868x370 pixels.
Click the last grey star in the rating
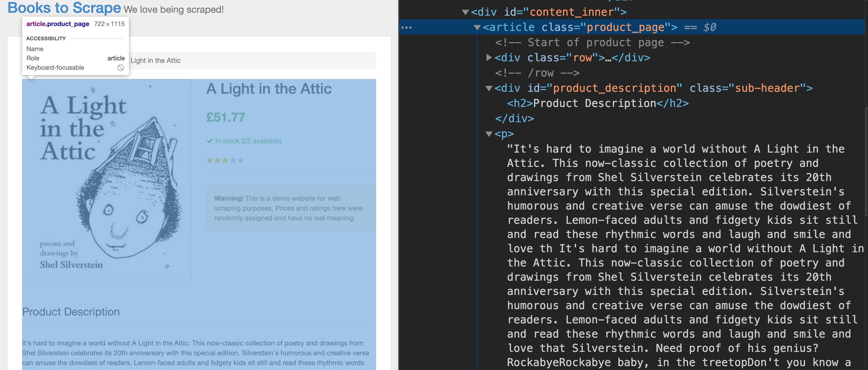coord(241,160)
